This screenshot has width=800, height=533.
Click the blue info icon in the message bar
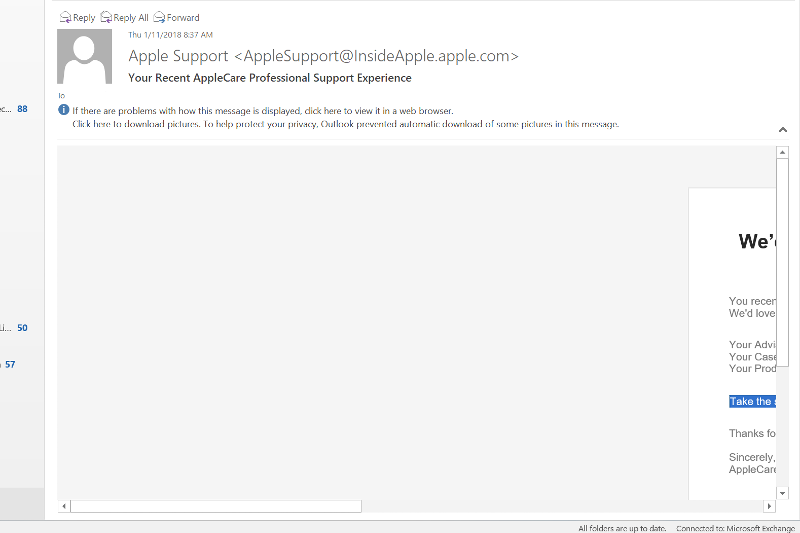tap(63, 110)
